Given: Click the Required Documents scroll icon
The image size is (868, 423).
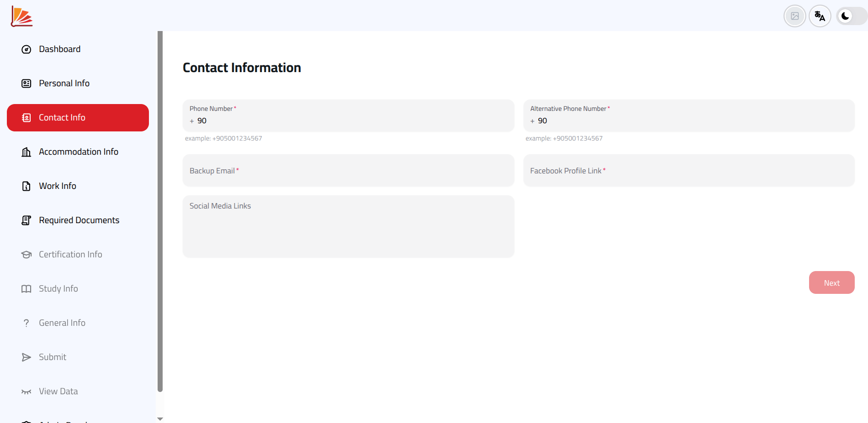Looking at the screenshot, I should coord(26,220).
